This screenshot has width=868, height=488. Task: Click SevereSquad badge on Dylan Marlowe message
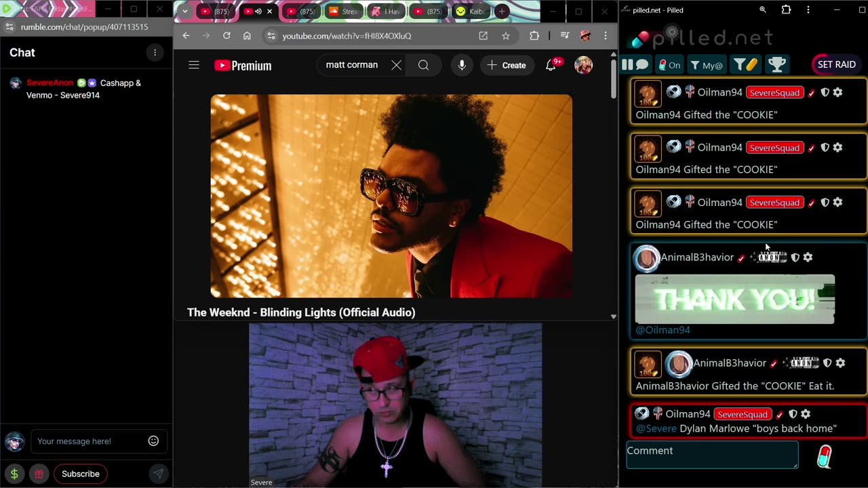coord(743,414)
